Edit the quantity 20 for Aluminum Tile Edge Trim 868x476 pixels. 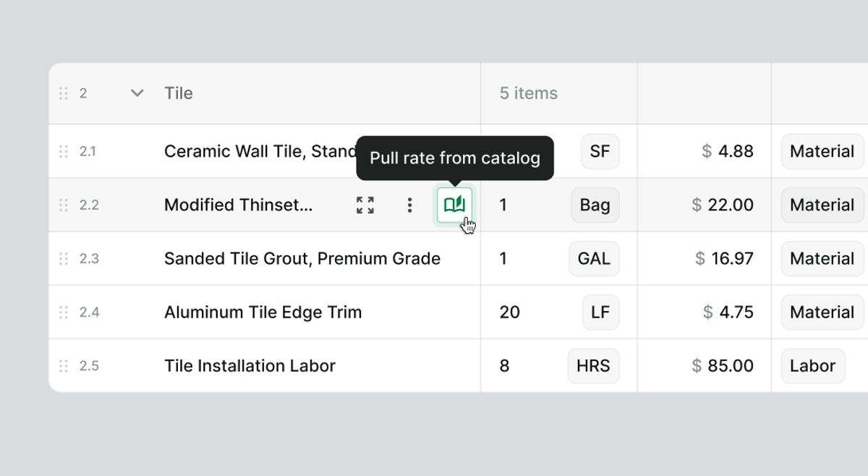click(x=510, y=313)
